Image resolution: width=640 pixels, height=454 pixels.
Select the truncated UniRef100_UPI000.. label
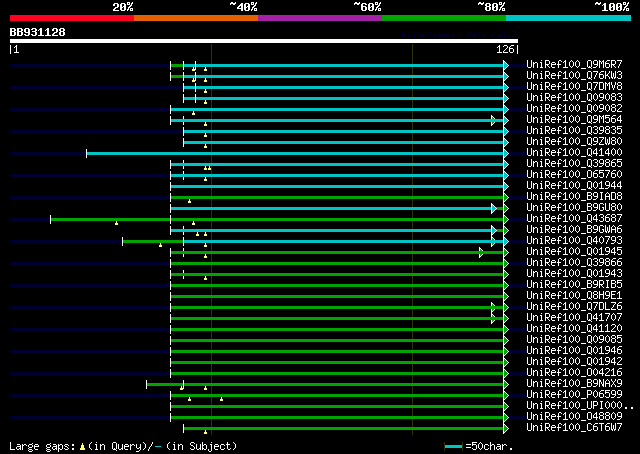580,406
